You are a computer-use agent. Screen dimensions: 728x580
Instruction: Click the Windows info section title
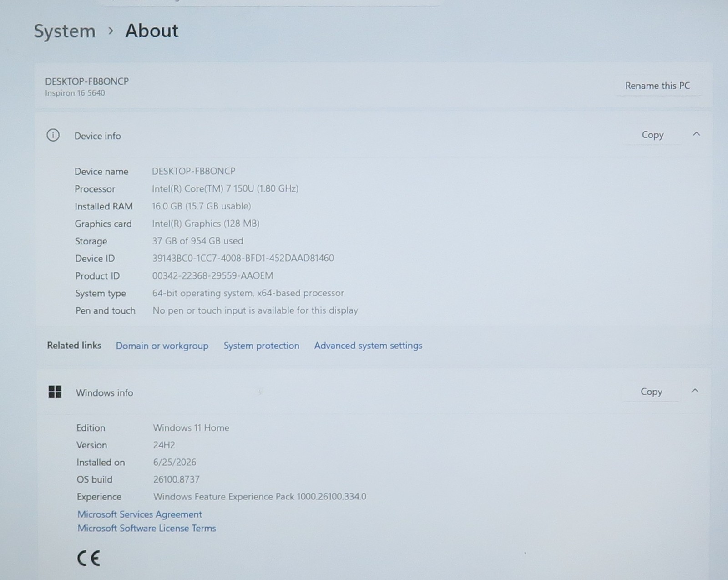[105, 393]
